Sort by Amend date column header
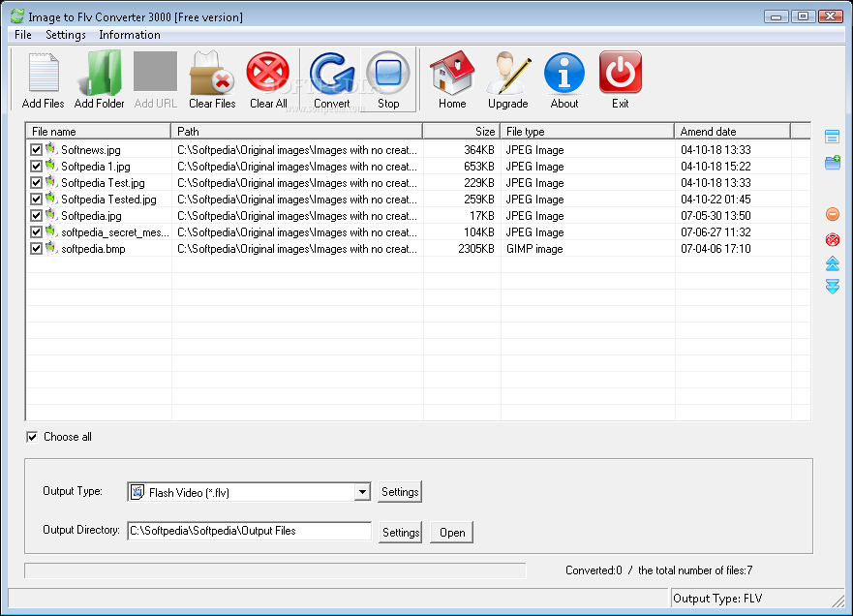This screenshot has width=853, height=616. click(733, 131)
